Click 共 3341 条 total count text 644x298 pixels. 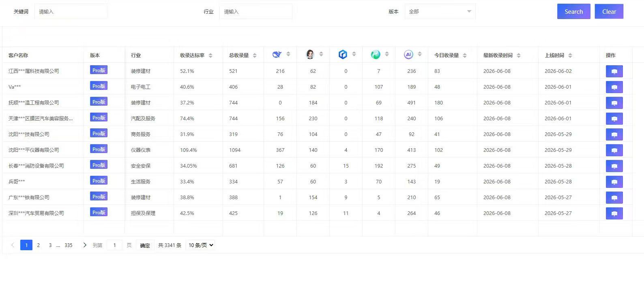170,245
